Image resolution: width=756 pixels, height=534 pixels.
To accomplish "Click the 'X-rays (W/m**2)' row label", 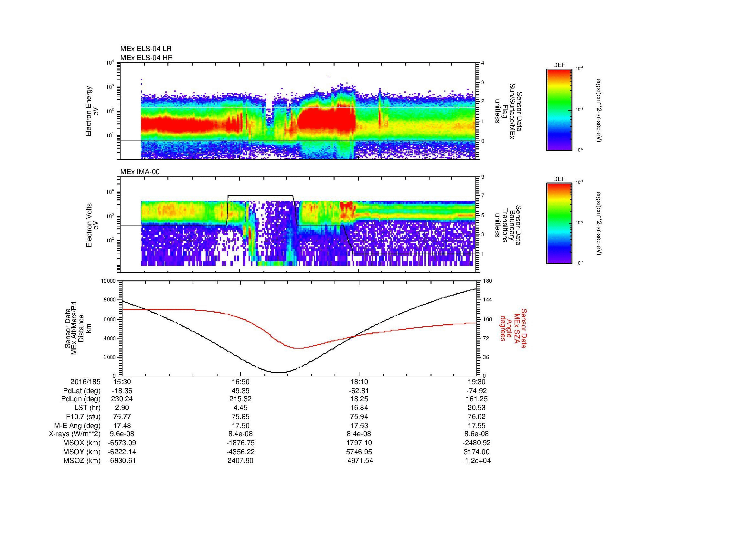I will [x=75, y=434].
